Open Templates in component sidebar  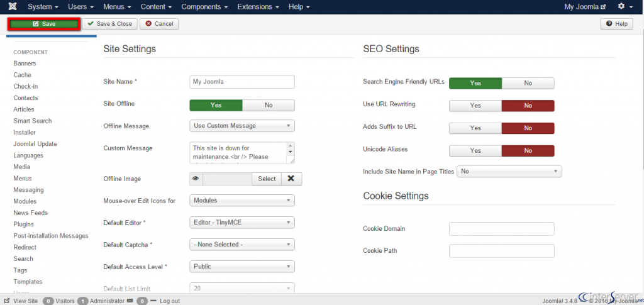tap(28, 282)
